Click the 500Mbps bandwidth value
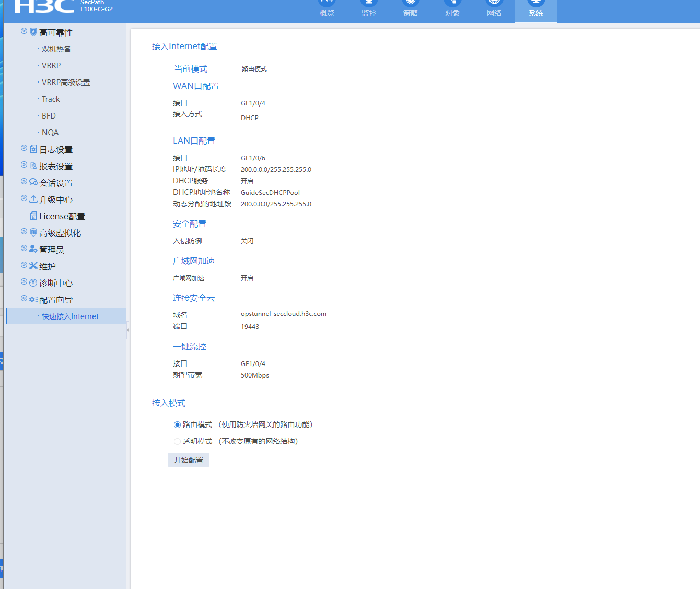700x589 pixels. (x=255, y=375)
